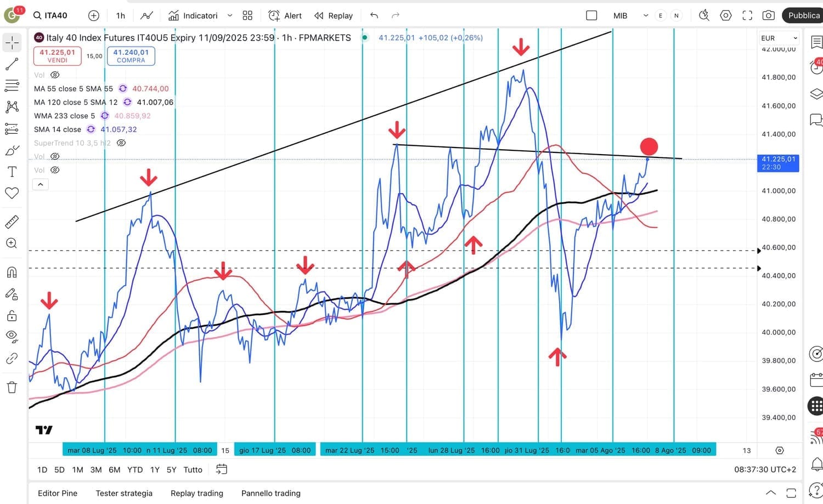Add a symbol to compare (plus icon)
This screenshot has width=823, height=504.
[94, 15]
